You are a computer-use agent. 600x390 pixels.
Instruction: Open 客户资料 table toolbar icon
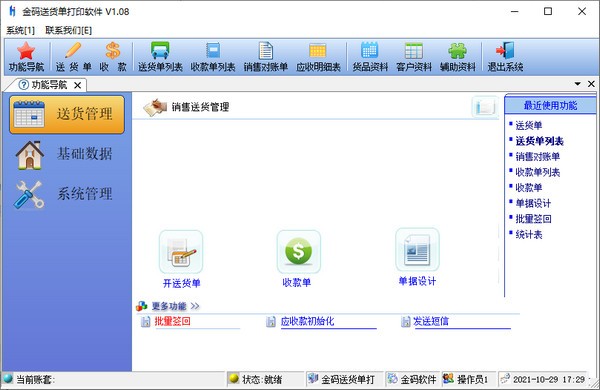(414, 57)
